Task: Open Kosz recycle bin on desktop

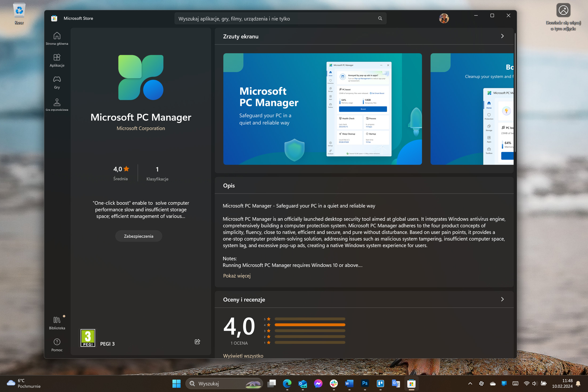Action: tap(19, 14)
